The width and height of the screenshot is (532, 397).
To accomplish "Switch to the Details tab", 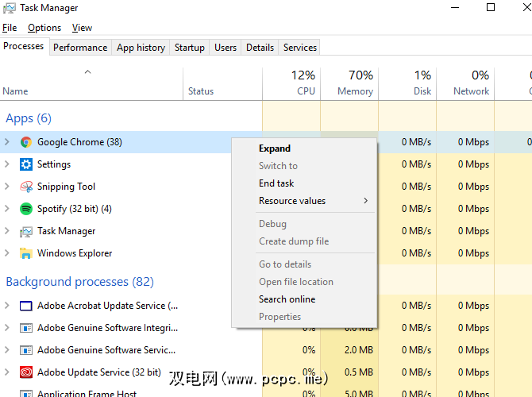I will (260, 48).
